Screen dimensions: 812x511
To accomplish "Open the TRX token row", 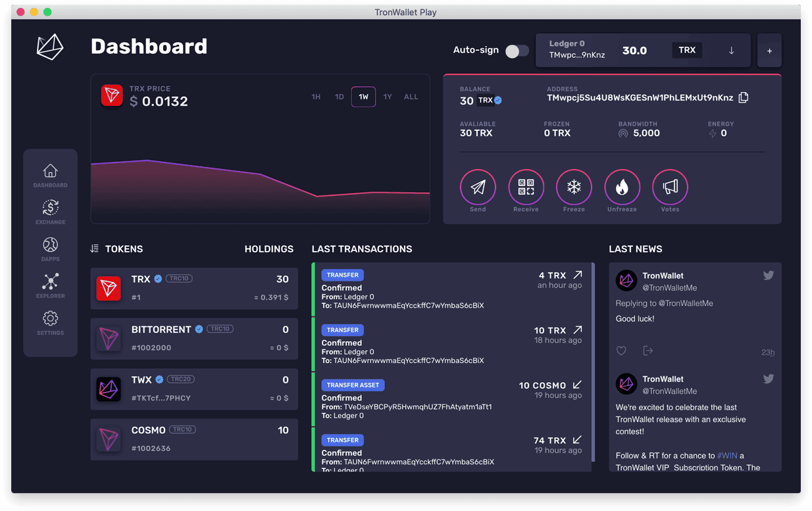I will (x=194, y=288).
